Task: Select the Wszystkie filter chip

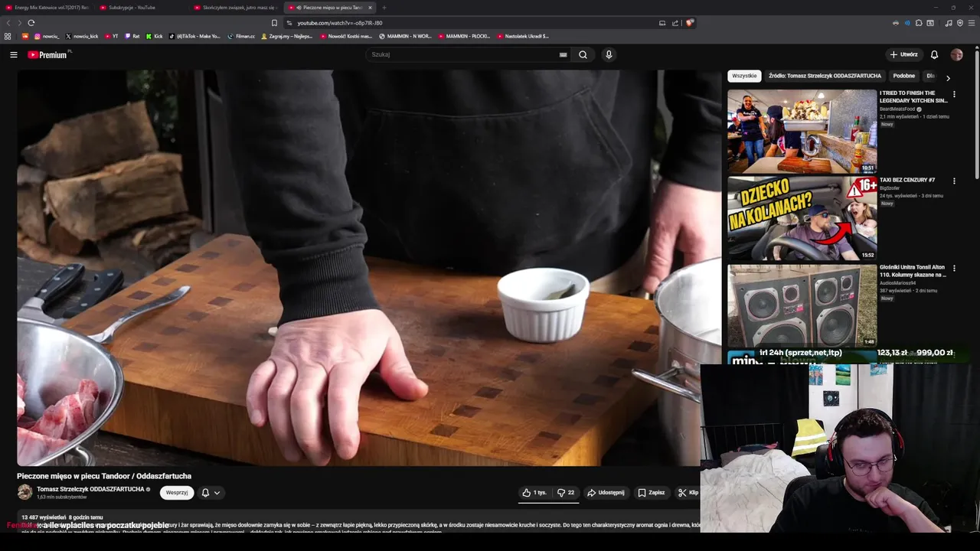Action: coord(744,76)
